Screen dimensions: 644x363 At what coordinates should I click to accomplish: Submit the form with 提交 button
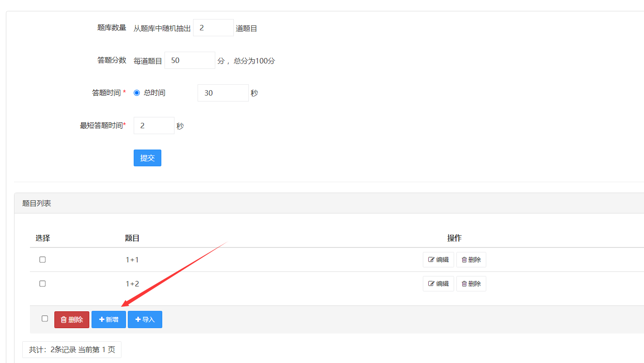pos(147,158)
